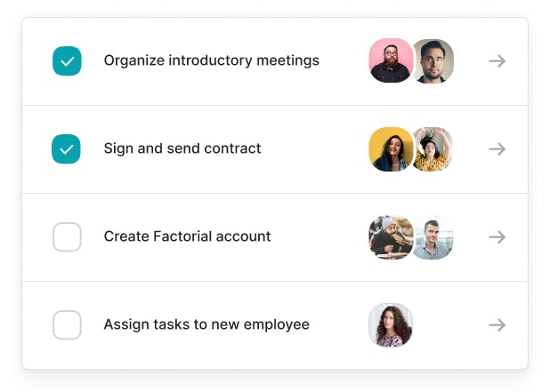Screen dimensions: 550x392
Task: Open the Create Factorial account task
Action: [187, 237]
